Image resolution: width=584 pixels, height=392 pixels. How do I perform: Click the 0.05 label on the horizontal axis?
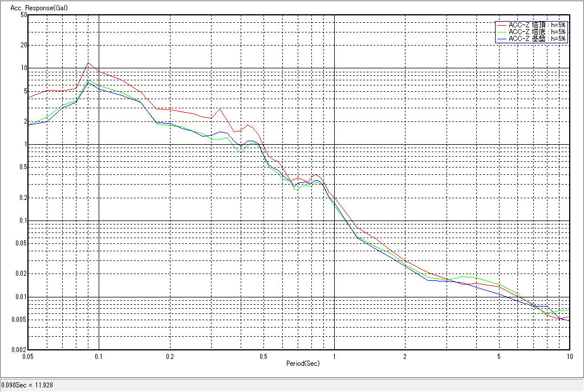[27, 356]
